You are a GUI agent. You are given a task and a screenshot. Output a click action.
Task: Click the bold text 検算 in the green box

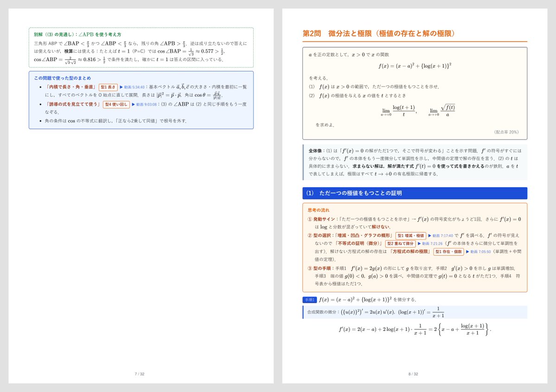click(x=69, y=51)
